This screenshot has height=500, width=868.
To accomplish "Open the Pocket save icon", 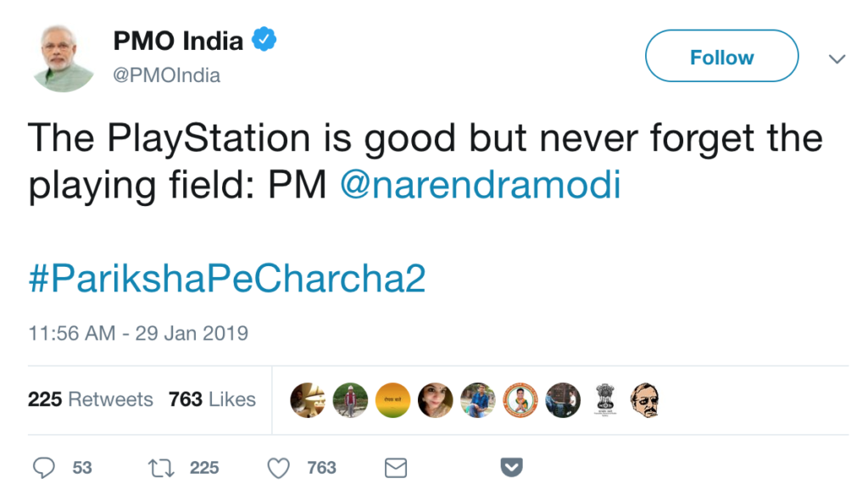I will pos(510,468).
